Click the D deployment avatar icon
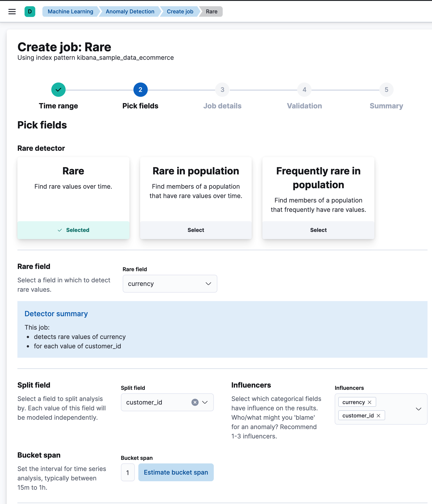The width and height of the screenshot is (432, 504). pos(30,11)
